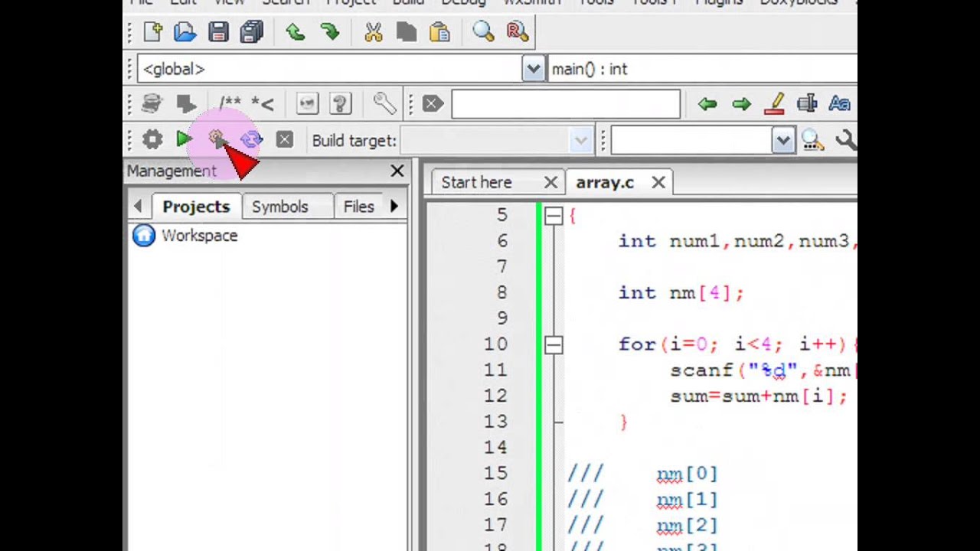Viewport: 980px width, 551px height.
Task: Insert /** block comment
Action: coord(230,103)
